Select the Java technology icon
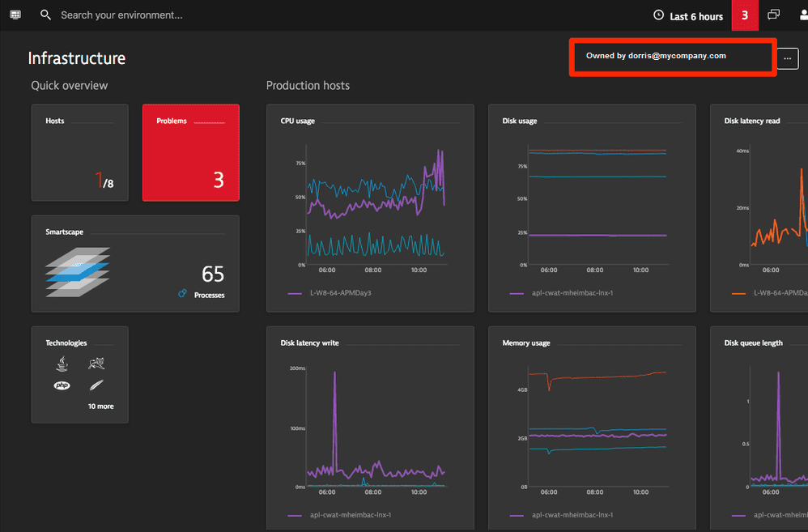 tap(62, 364)
